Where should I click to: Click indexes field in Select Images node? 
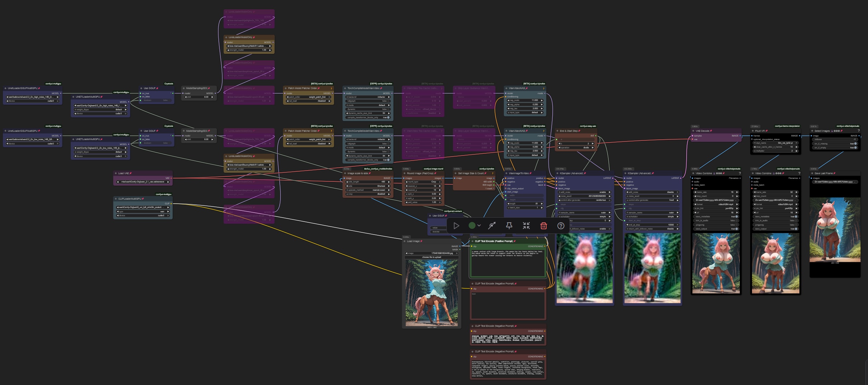point(835,139)
